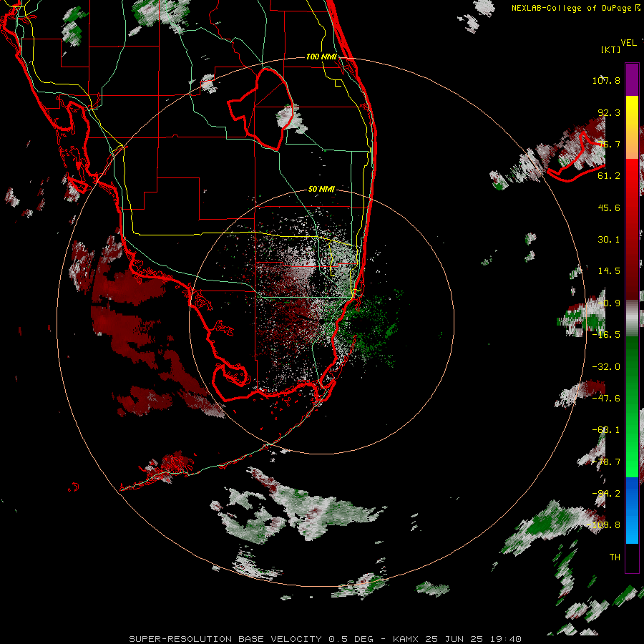Click the [KT] units label
This screenshot has height=644, width=644.
[611, 49]
